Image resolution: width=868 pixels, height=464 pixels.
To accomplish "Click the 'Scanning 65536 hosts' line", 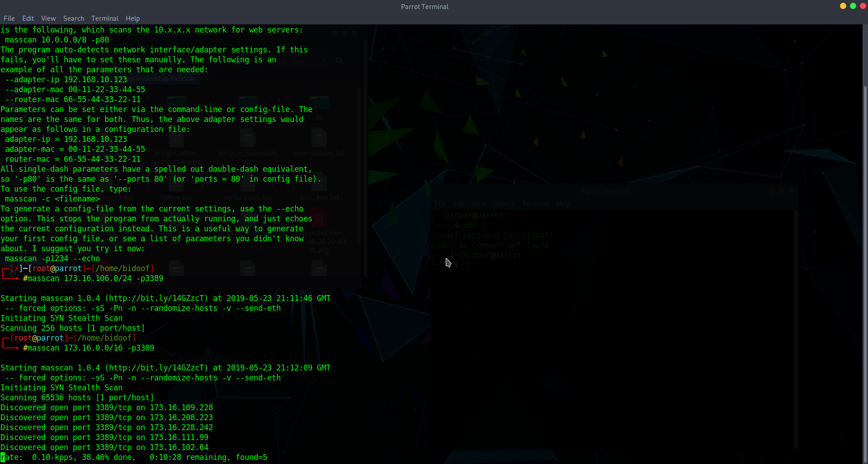I will [x=77, y=398].
